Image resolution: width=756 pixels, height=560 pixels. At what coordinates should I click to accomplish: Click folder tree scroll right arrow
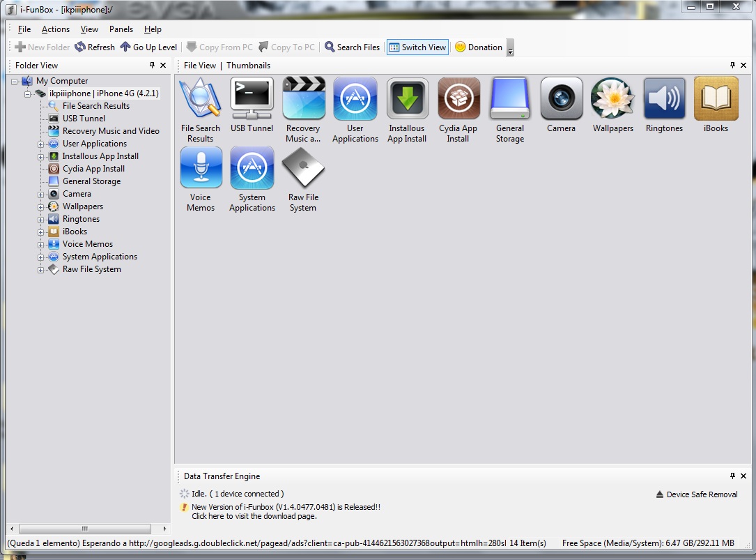point(164,529)
